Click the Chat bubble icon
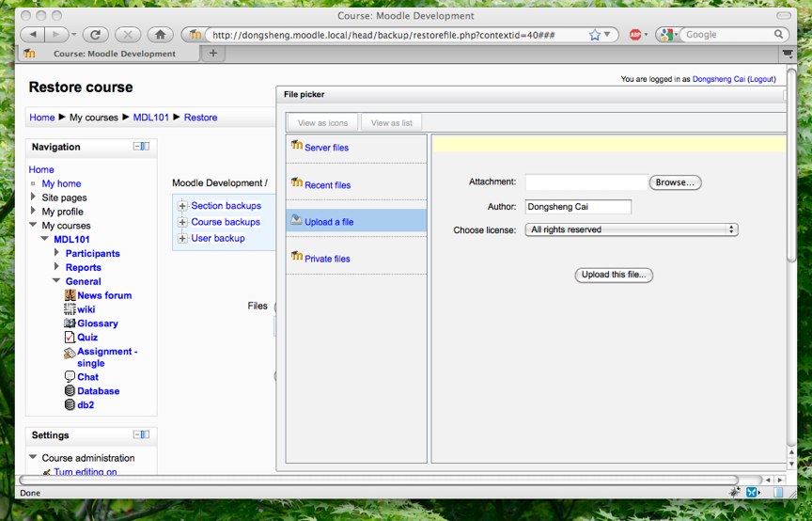Image resolution: width=812 pixels, height=521 pixels. click(x=70, y=377)
